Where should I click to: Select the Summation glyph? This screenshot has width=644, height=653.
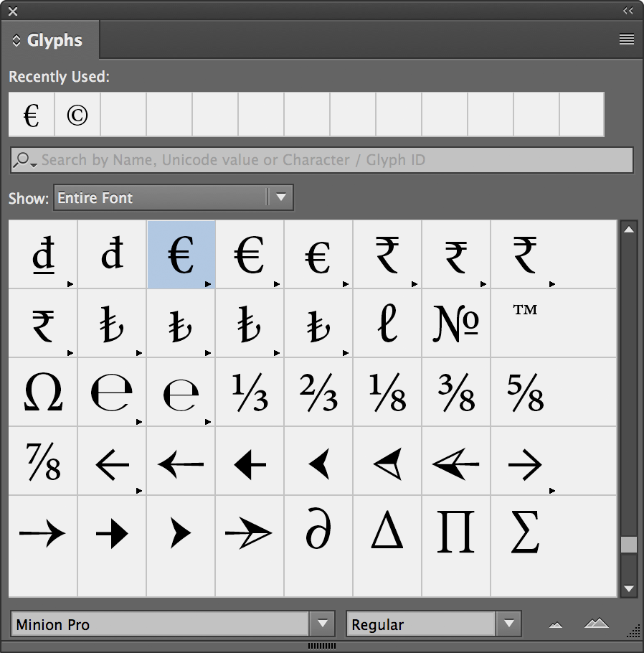[525, 532]
